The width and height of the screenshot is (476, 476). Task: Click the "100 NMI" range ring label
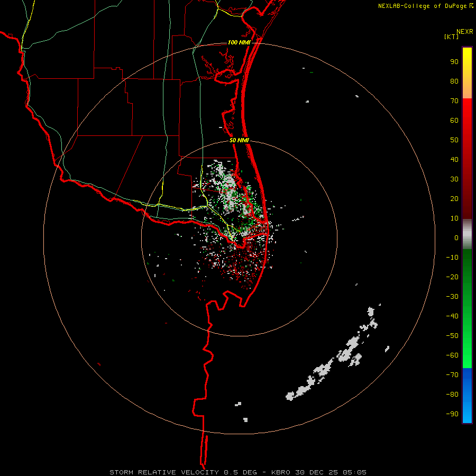click(239, 42)
